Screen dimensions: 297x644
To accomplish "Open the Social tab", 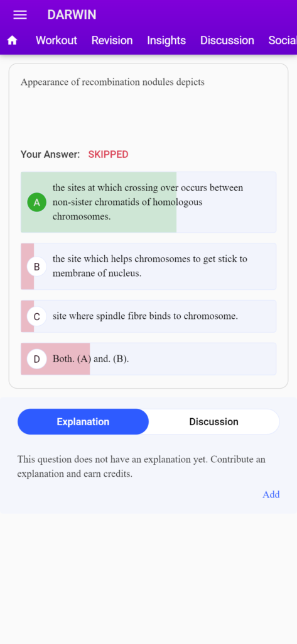I will point(282,40).
